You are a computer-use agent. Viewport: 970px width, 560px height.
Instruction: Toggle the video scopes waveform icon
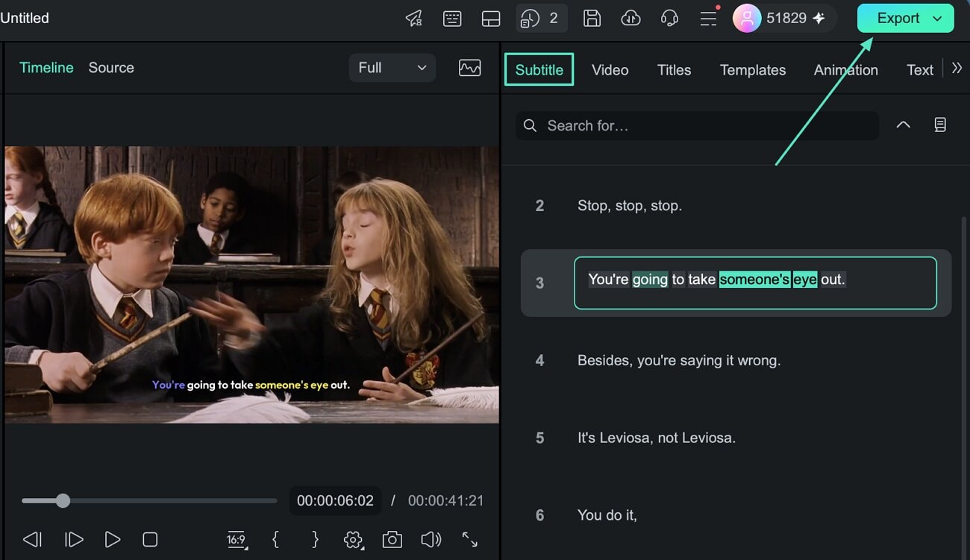tap(469, 68)
